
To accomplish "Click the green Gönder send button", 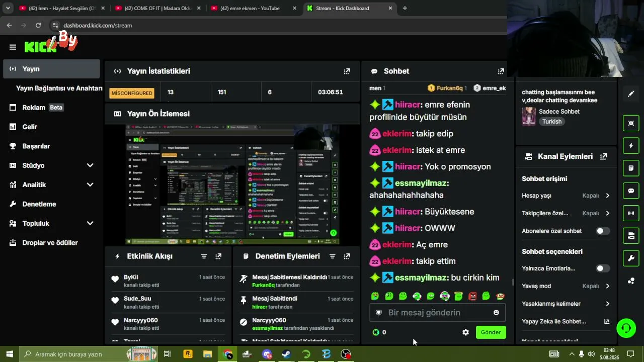I will coord(491,332).
